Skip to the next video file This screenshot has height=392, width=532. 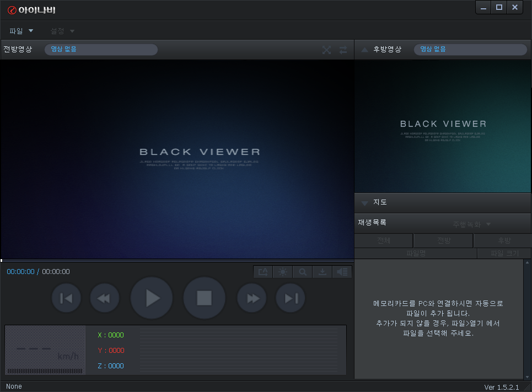tap(291, 298)
